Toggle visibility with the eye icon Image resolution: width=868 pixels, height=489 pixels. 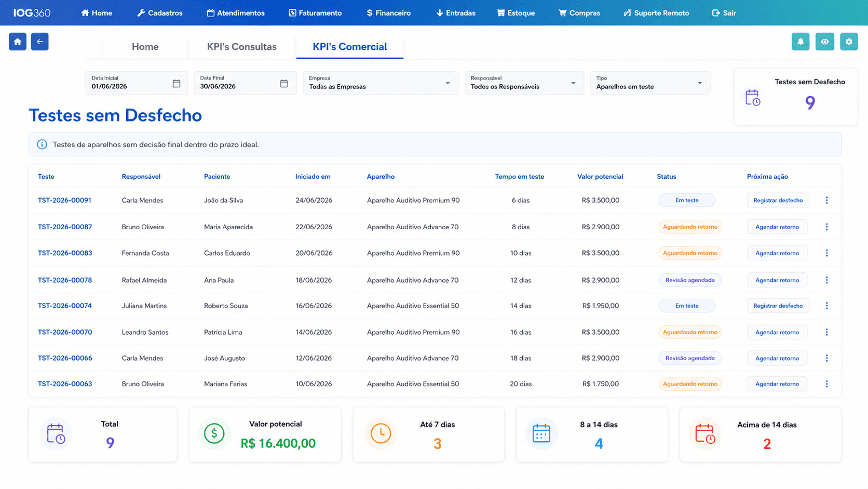click(x=824, y=42)
